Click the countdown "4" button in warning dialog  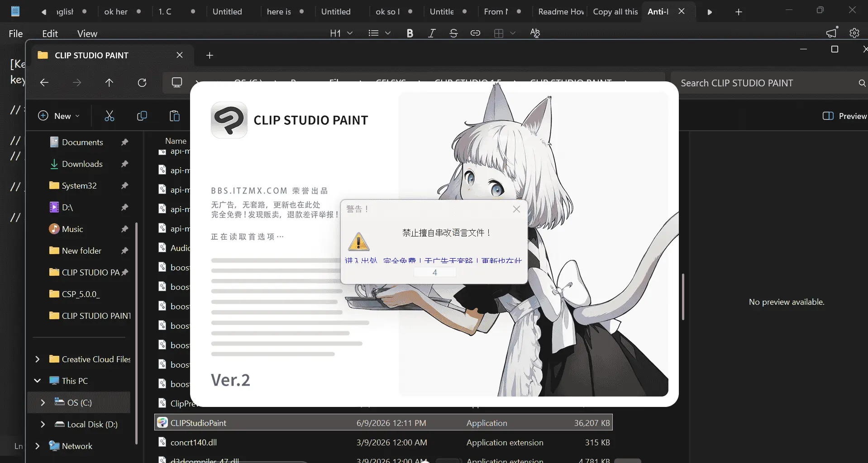434,272
